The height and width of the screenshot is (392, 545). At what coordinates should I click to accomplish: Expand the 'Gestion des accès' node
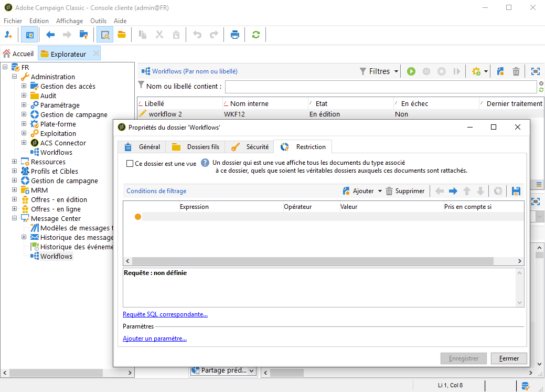coord(24,86)
